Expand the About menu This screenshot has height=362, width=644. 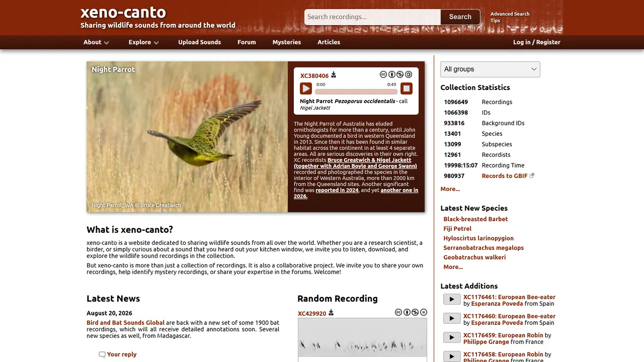pyautogui.click(x=97, y=42)
